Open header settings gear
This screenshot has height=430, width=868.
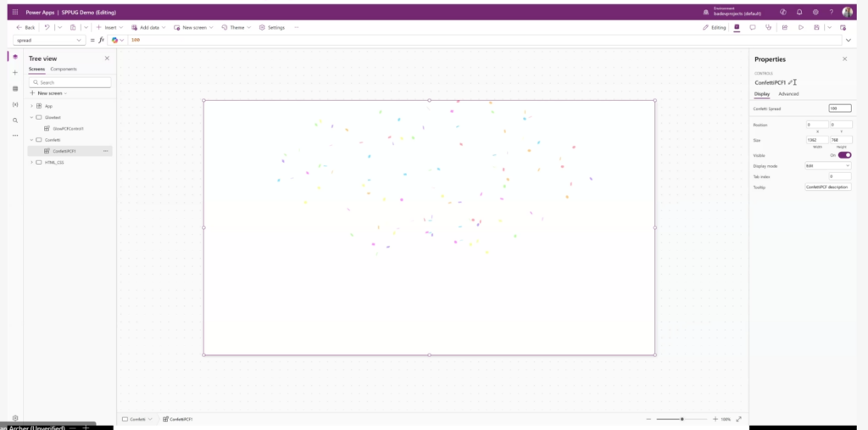pos(815,12)
